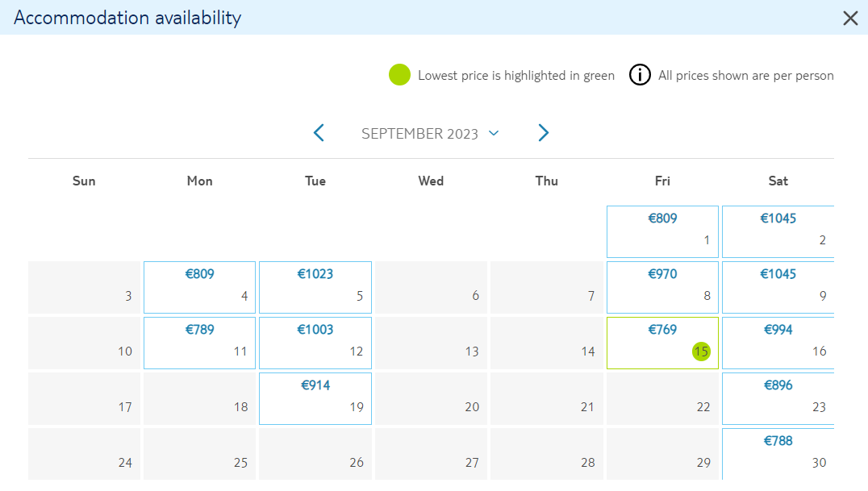The height and width of the screenshot is (491, 868).
Task: Go to the next month arrow
Action: coord(543,133)
